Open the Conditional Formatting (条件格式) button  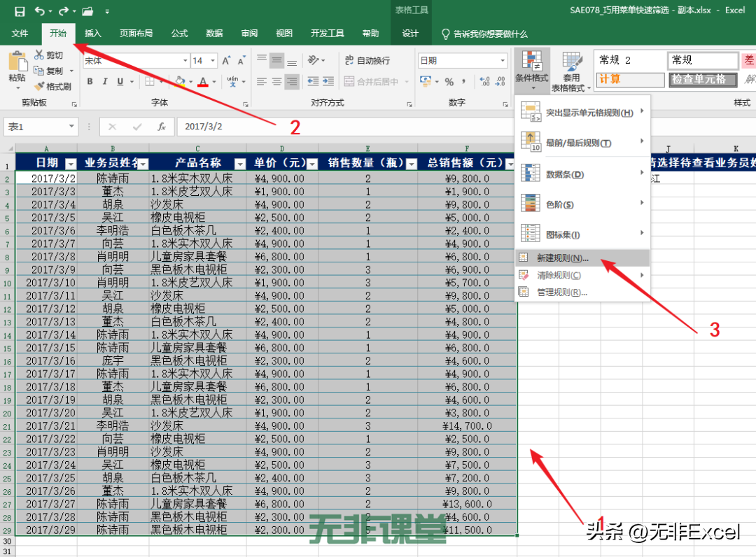click(x=531, y=71)
